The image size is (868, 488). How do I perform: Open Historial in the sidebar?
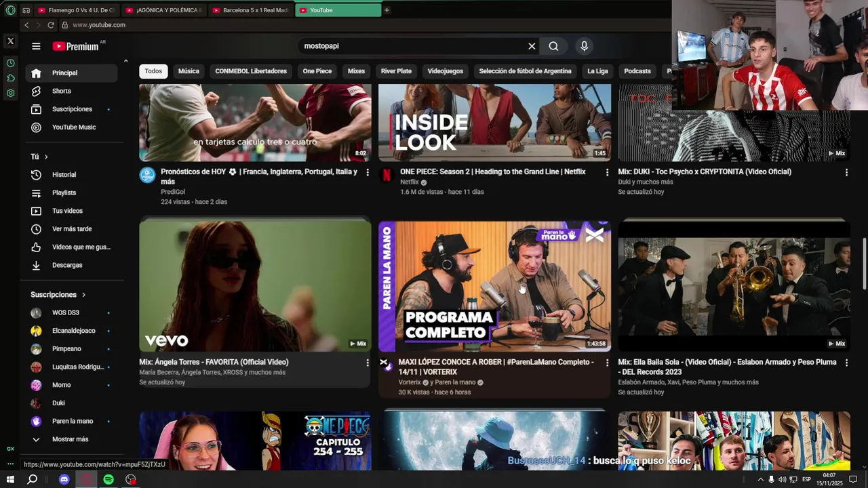click(71, 175)
